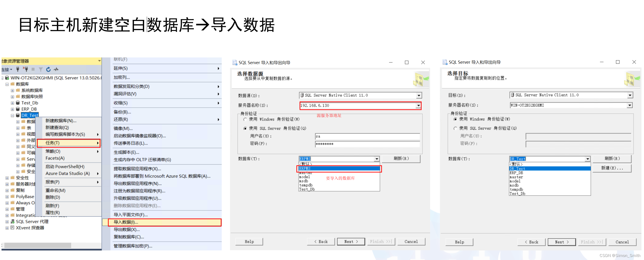Click the 用户名 field containing sa
The height and width of the screenshot is (260, 644).
(x=367, y=136)
